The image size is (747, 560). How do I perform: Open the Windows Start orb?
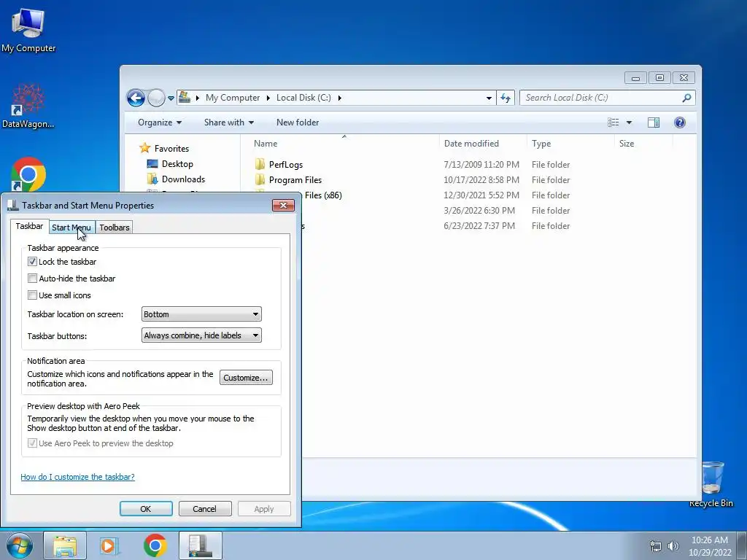19,545
